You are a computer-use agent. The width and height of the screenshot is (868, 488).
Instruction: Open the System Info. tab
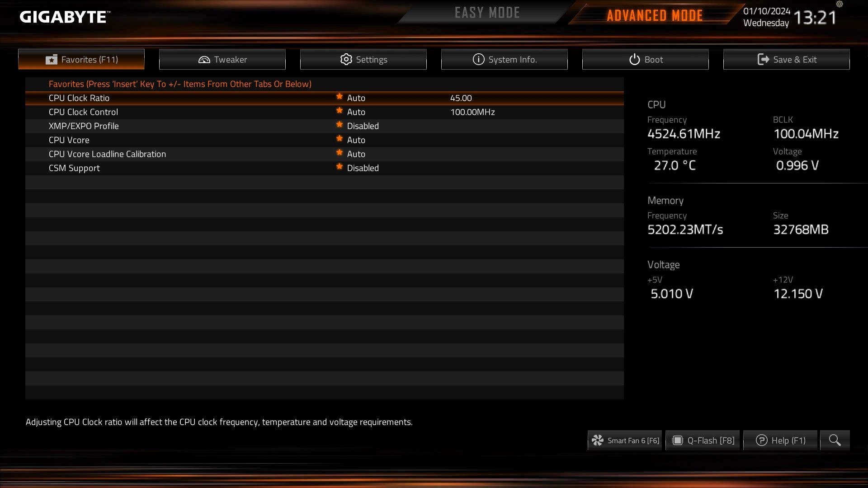pyautogui.click(x=505, y=59)
